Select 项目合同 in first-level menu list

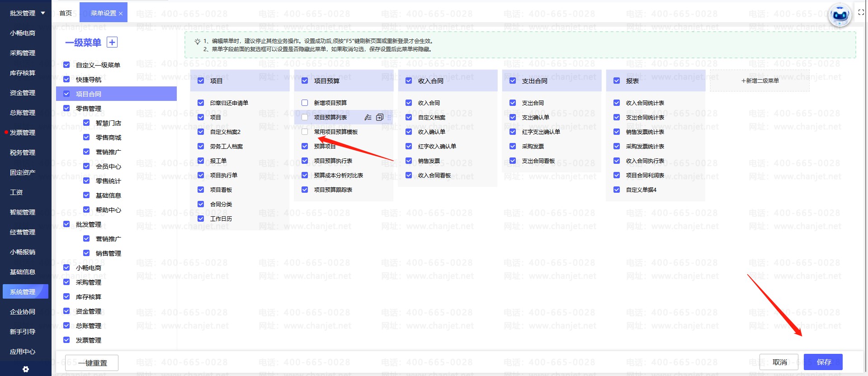point(116,94)
